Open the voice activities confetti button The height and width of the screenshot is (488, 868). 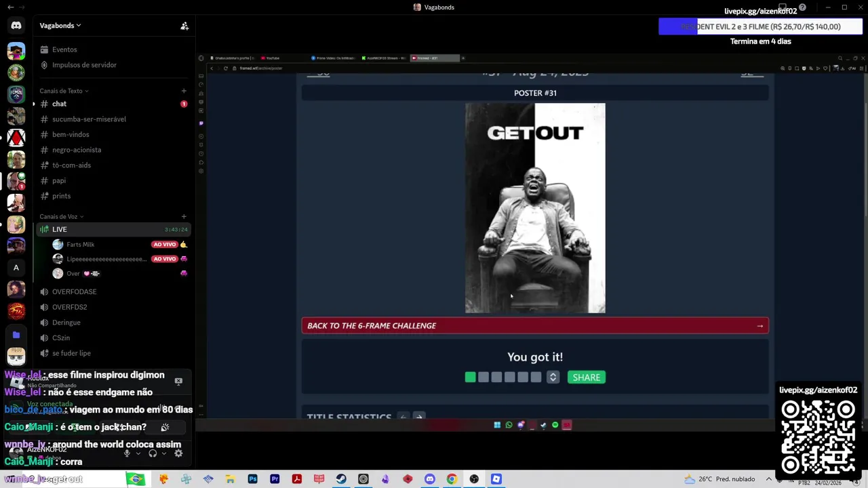(165, 427)
